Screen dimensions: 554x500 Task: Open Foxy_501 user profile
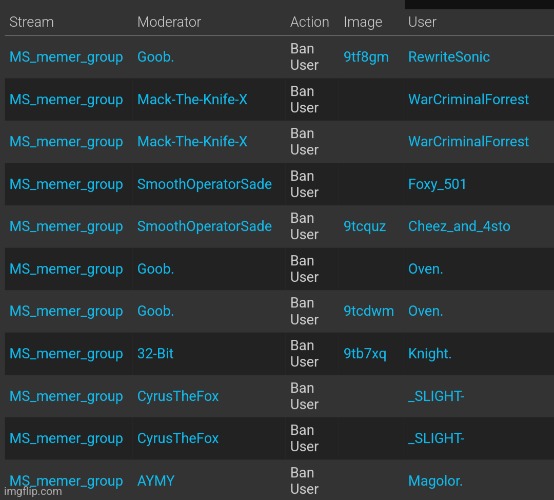click(437, 184)
